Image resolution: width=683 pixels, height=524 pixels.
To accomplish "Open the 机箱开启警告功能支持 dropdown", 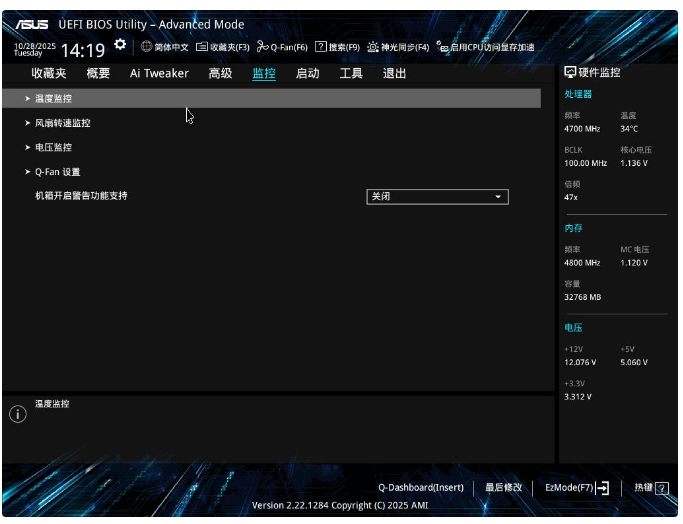I will coord(437,197).
